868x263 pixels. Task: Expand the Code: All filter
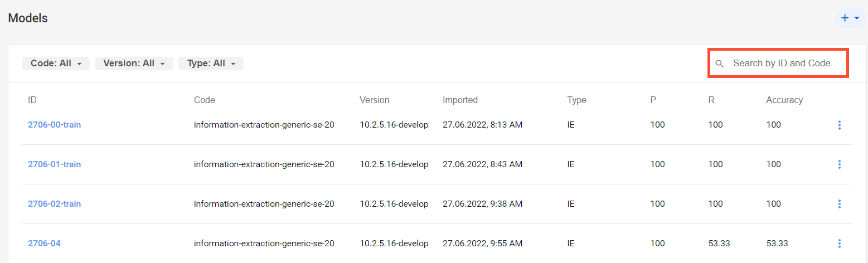[56, 64]
